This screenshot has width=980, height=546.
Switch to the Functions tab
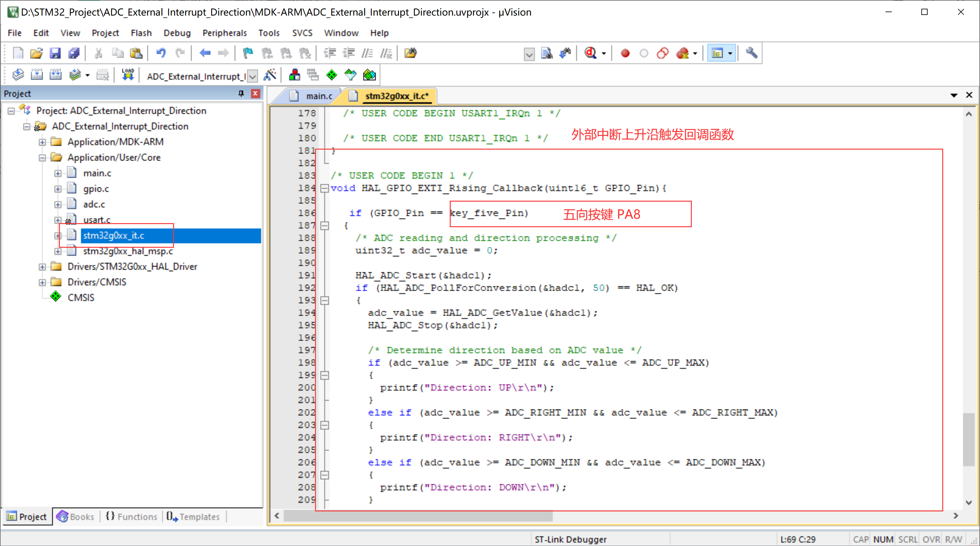[x=131, y=517]
